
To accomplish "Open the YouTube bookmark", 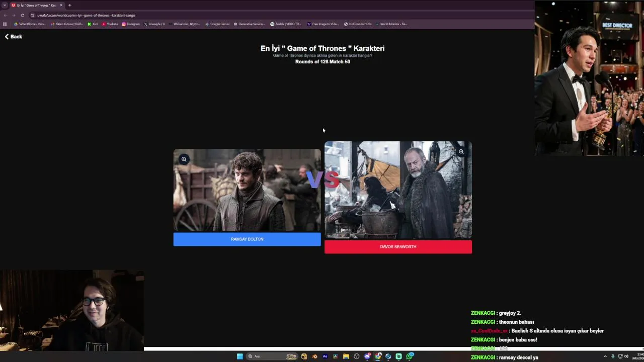I will 110,24.
